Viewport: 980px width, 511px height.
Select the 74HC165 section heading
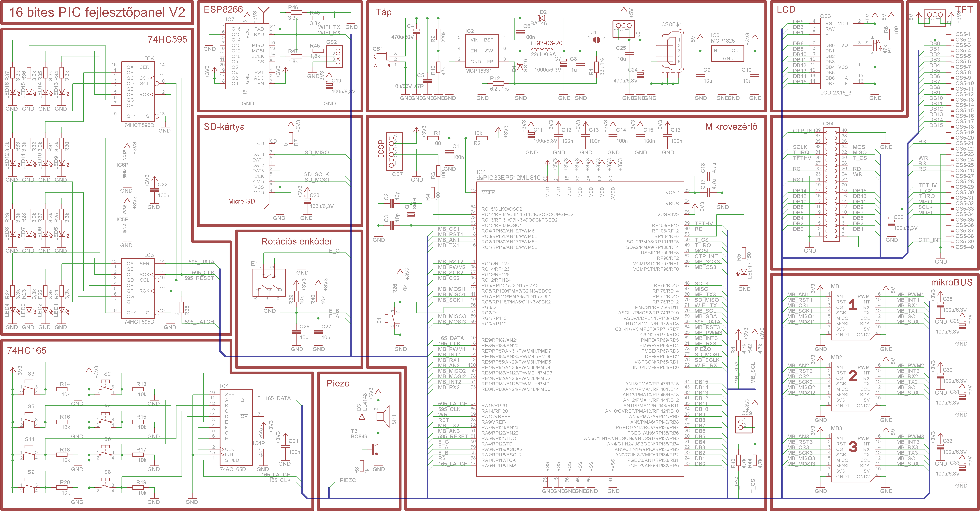[x=27, y=350]
